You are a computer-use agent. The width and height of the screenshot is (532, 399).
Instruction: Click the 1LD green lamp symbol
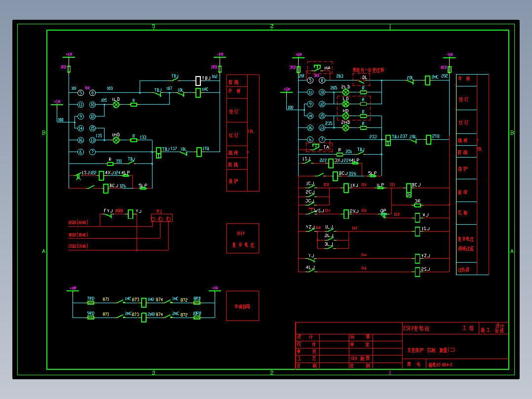click(x=116, y=105)
